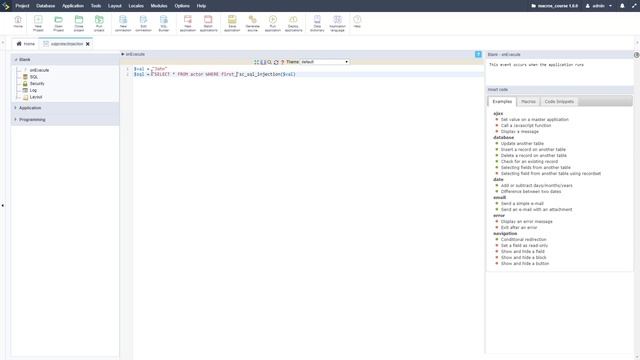Select Security in the tree
Screen dimensions: 640x360
click(37, 83)
